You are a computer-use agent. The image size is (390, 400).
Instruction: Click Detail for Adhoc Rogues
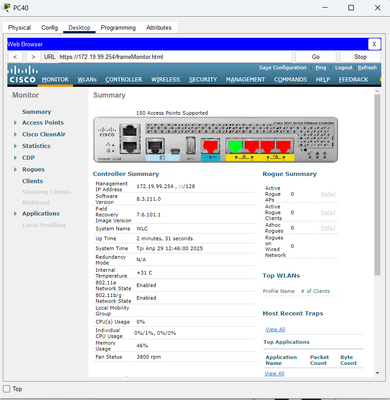pos(328,228)
